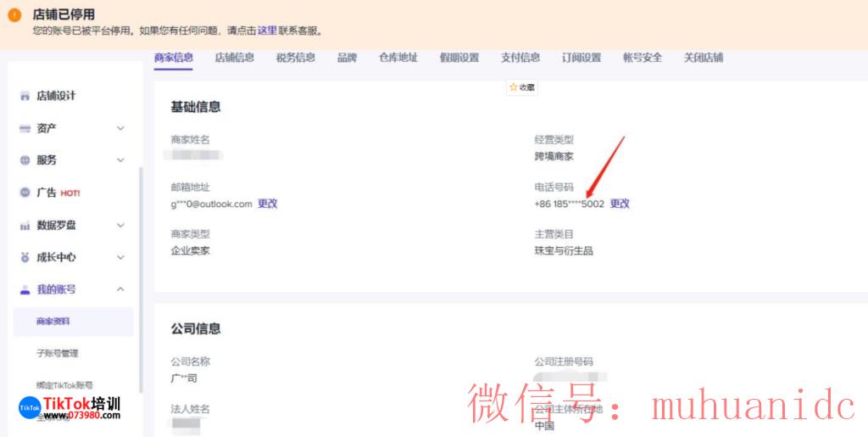
Task: Go to the 假期设置 tab
Action: point(459,58)
